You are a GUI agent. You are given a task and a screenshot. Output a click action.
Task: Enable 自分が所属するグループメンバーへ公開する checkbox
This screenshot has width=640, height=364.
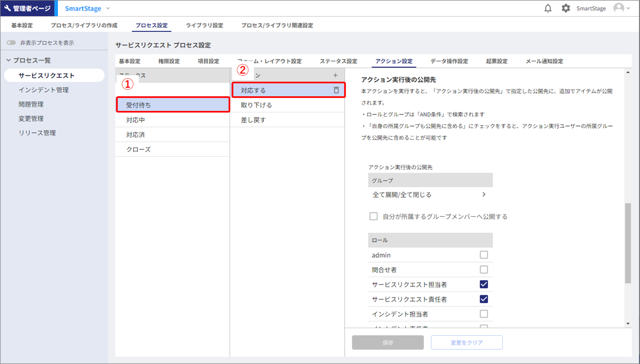pos(374,216)
